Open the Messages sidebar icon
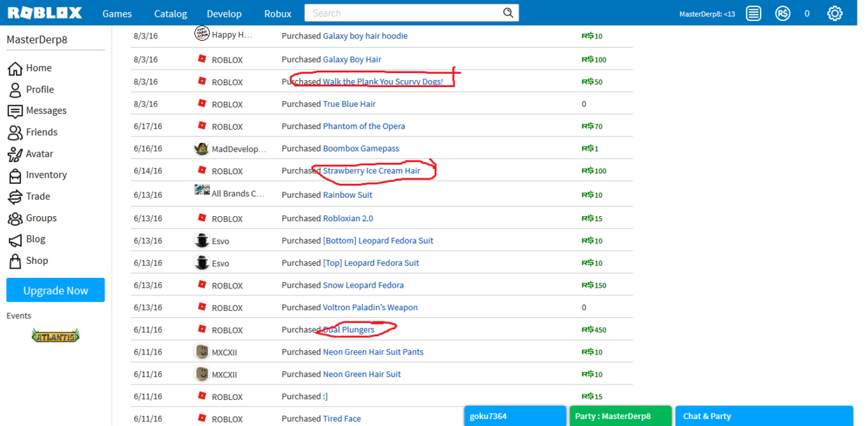868x426 pixels. point(15,111)
